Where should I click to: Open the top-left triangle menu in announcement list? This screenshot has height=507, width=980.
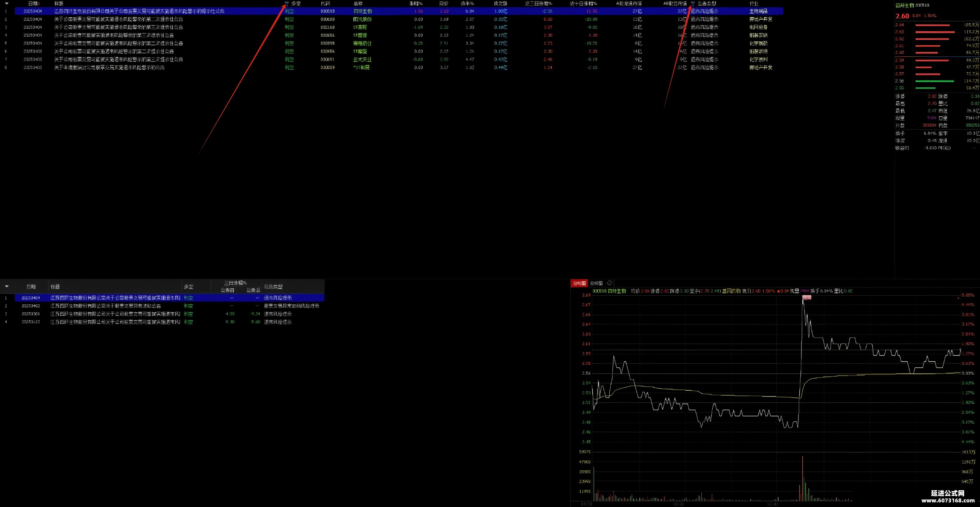[x=6, y=3]
